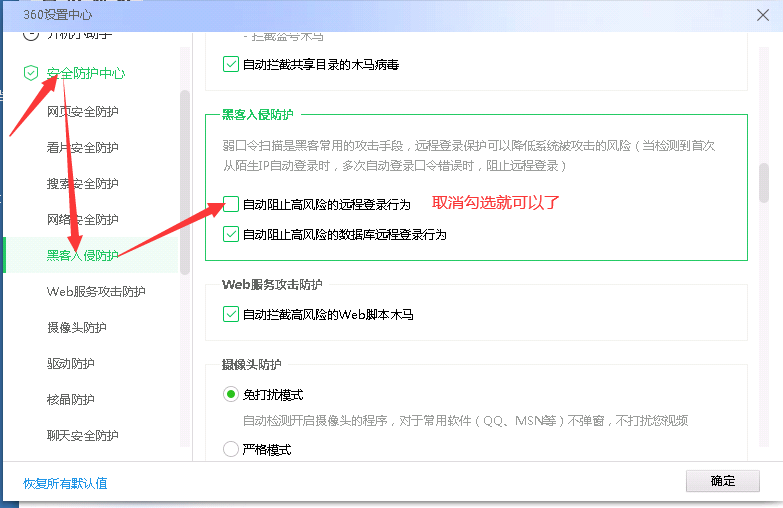Check 自动阻止高风险的远程登录行为 checkbox

pos(231,204)
